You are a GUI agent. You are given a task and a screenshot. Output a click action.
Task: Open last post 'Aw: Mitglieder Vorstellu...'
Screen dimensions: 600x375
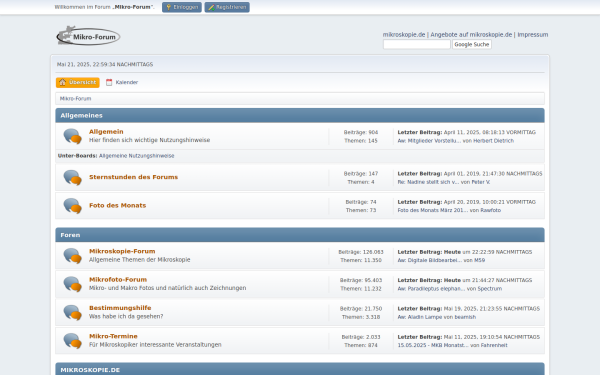(429, 141)
